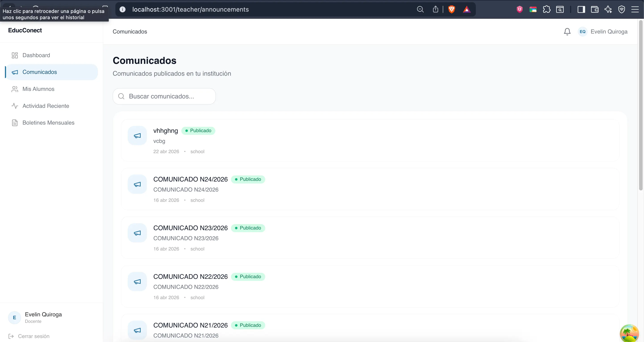This screenshot has width=644, height=342.
Task: Open Mis Alumnos sidebar item
Action: (x=38, y=89)
